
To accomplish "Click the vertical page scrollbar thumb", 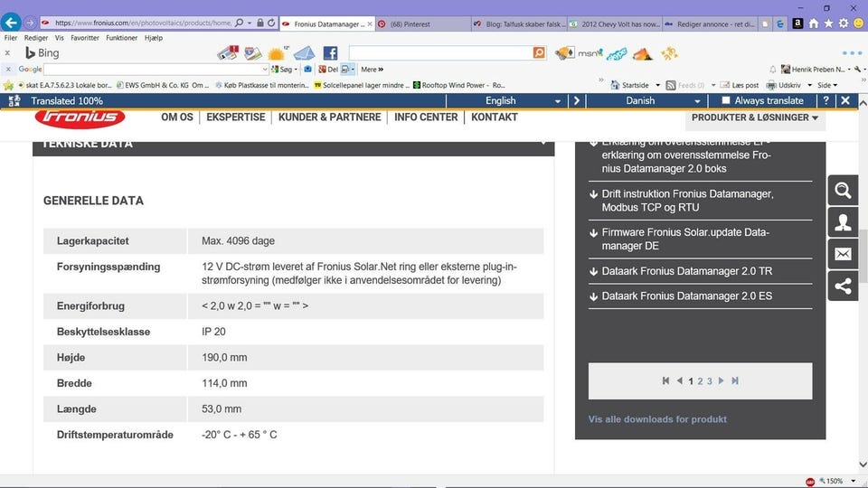I will click(863, 254).
